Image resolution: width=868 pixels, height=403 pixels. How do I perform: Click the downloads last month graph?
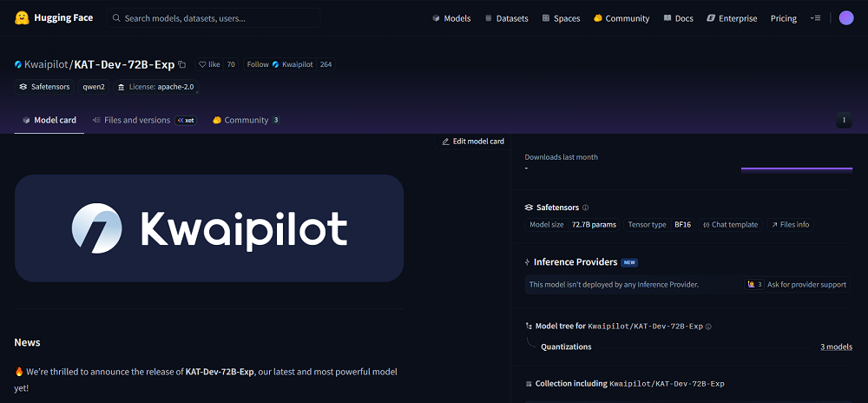click(x=796, y=168)
